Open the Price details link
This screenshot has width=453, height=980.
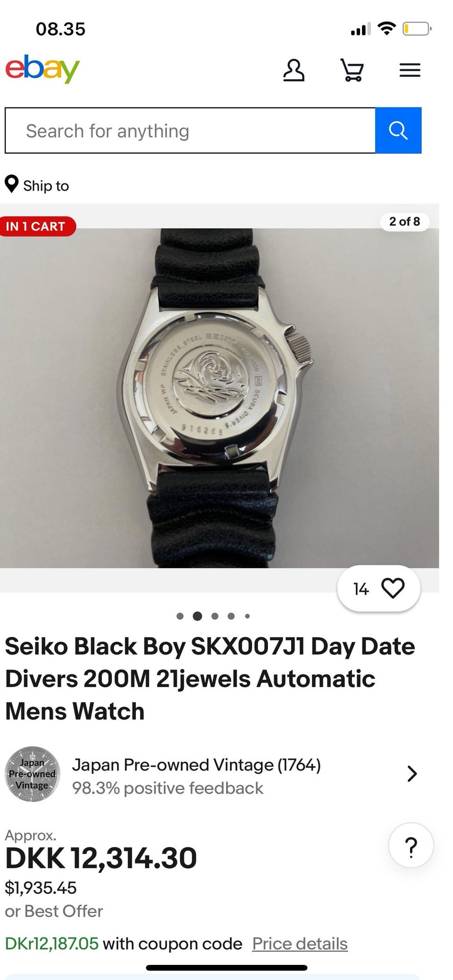click(300, 944)
